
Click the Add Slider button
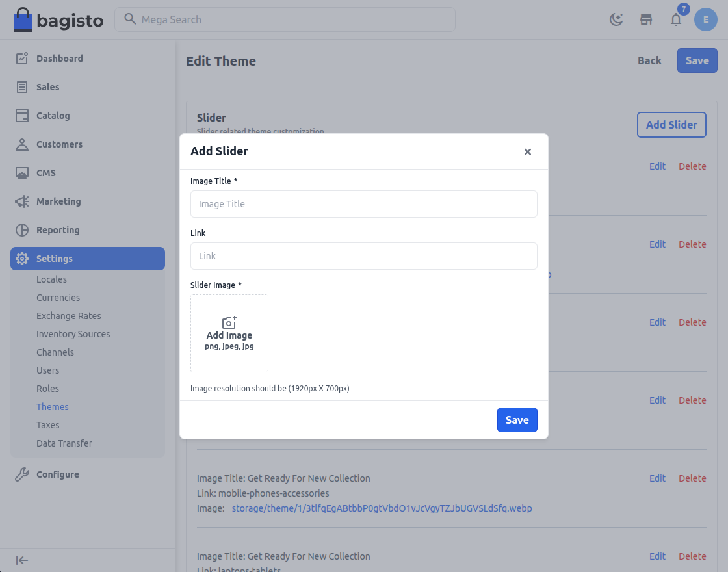[671, 124]
